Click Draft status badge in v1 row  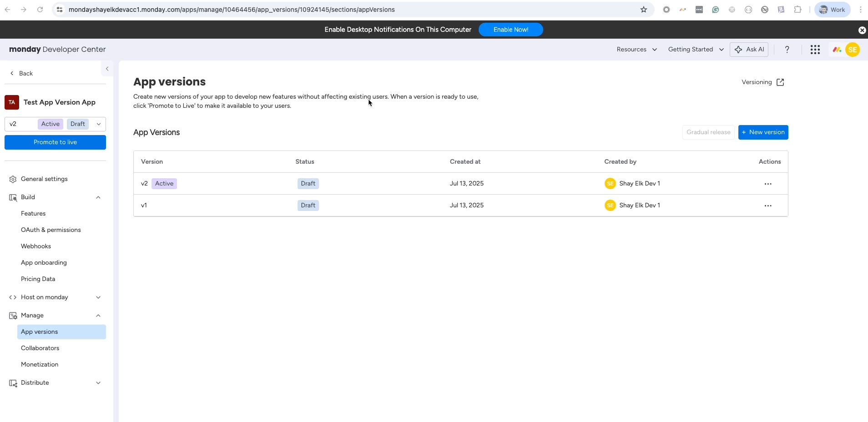(308, 206)
